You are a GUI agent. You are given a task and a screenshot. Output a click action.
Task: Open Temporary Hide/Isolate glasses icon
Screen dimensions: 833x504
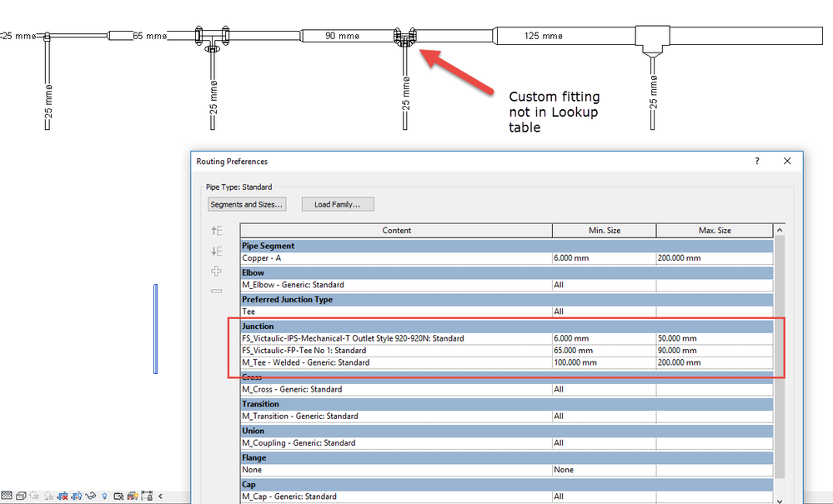(90, 496)
